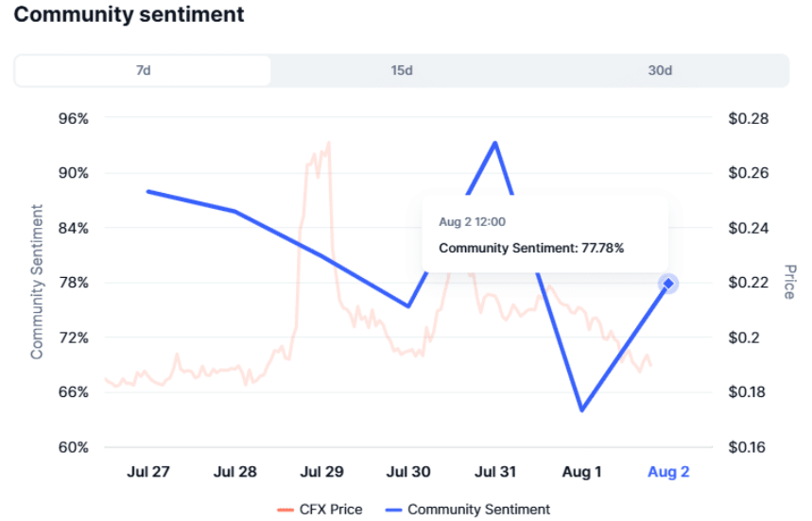Click the Aug 1 sentiment low point
Image resolution: width=812 pixels, height=521 pixels.
tap(582, 409)
